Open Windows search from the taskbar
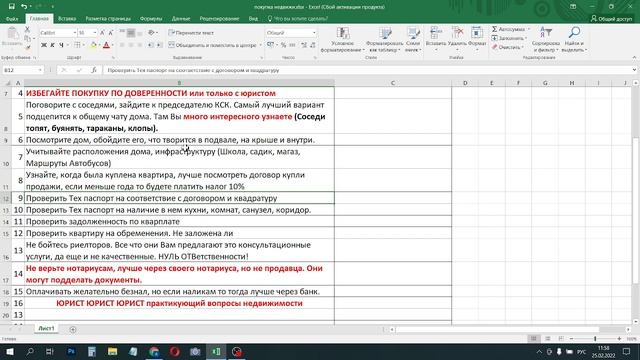Image resolution: width=640 pixels, height=360 pixels. (x=30, y=351)
